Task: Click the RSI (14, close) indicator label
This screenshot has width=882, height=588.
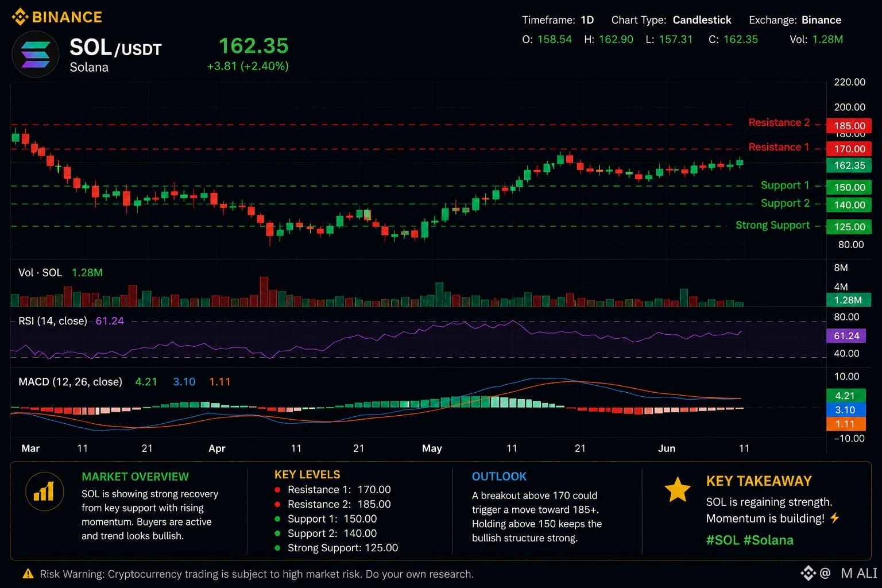Action: pyautogui.click(x=53, y=321)
